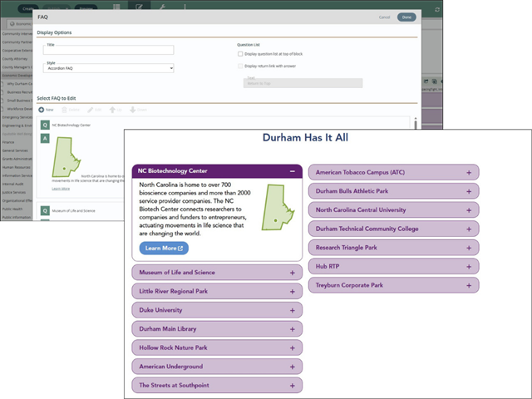This screenshot has height=399, width=532.
Task: Select Justice Services in left sidebar
Action: pyautogui.click(x=14, y=192)
